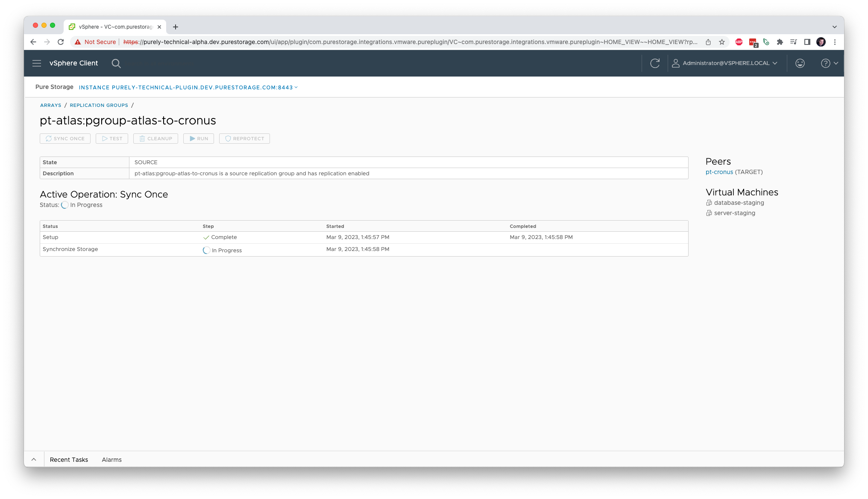Select the Synchronize Storage row

[364, 250]
